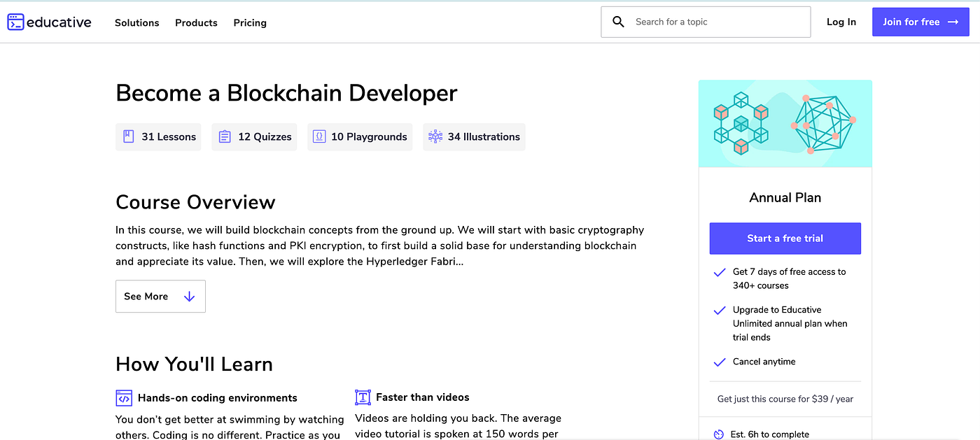Click the 34 Illustrations badge
The height and width of the screenshot is (440, 980).
(x=474, y=137)
